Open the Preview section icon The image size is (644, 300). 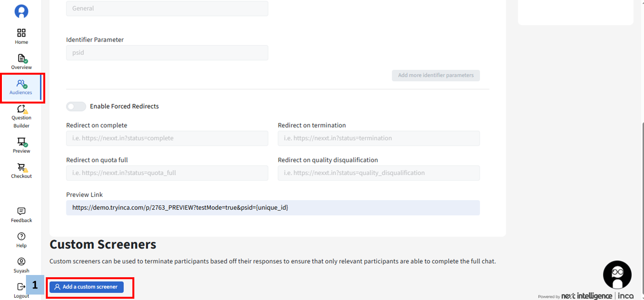21,142
